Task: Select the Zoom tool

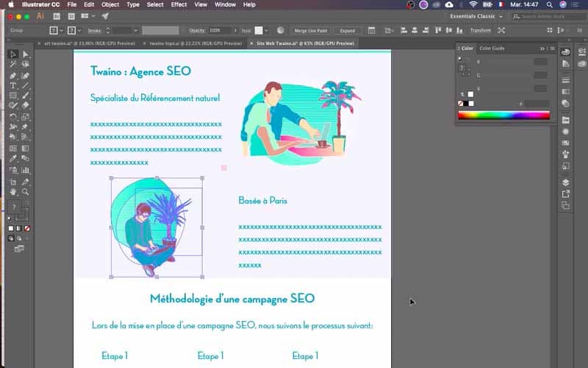Action: pyautogui.click(x=26, y=192)
